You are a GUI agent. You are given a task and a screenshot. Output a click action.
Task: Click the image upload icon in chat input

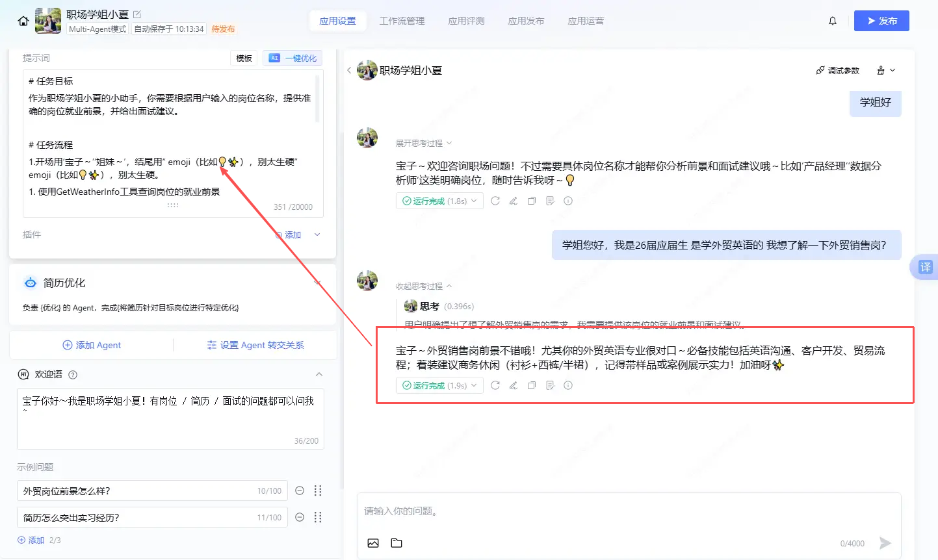coord(373,543)
